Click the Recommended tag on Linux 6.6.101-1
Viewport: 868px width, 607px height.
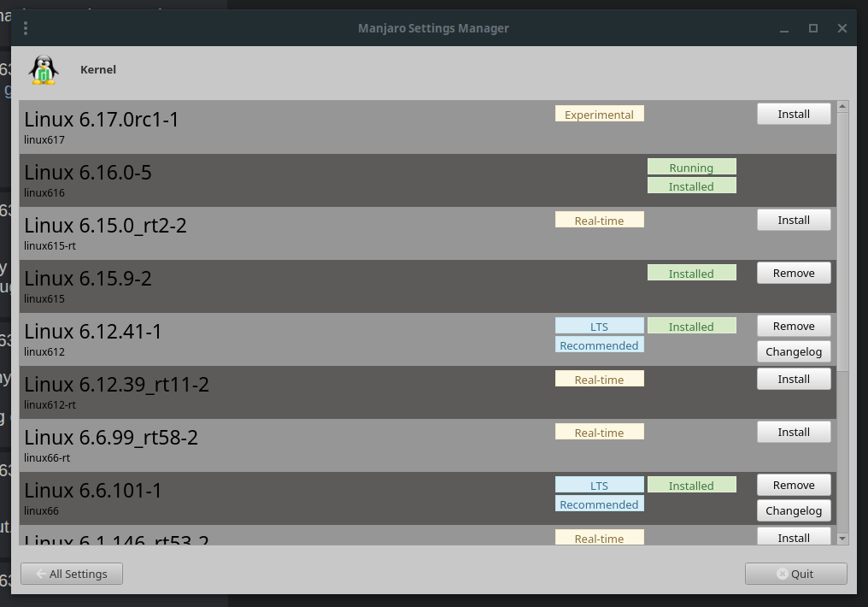click(x=600, y=504)
